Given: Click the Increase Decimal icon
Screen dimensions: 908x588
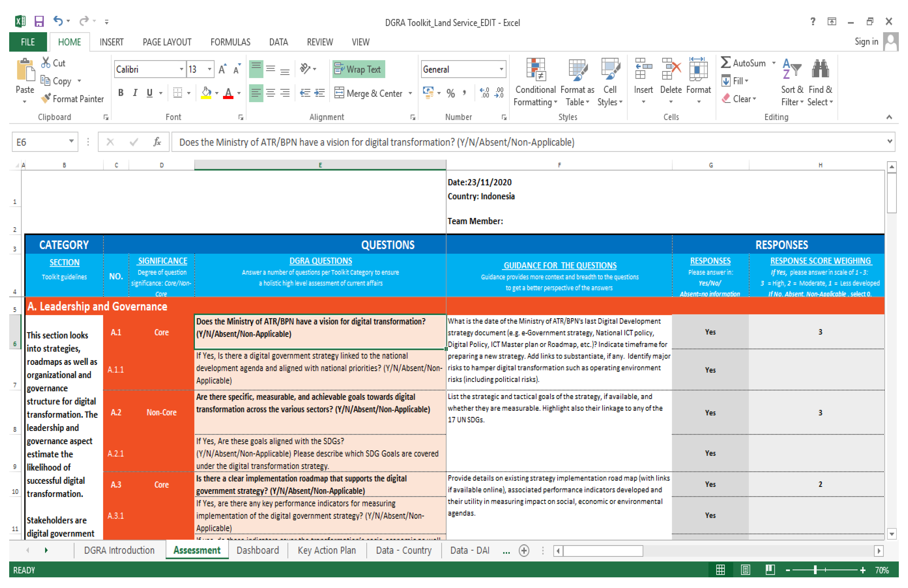Looking at the screenshot, I should 485,93.
